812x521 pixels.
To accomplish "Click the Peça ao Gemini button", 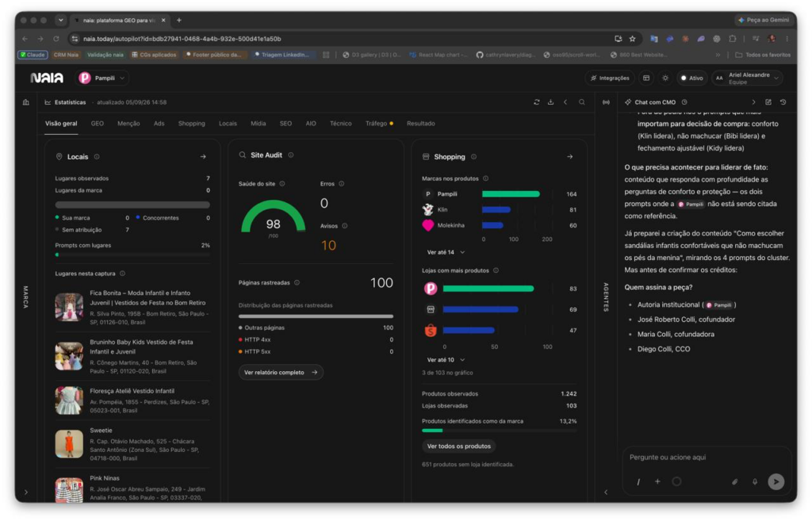I will click(764, 20).
